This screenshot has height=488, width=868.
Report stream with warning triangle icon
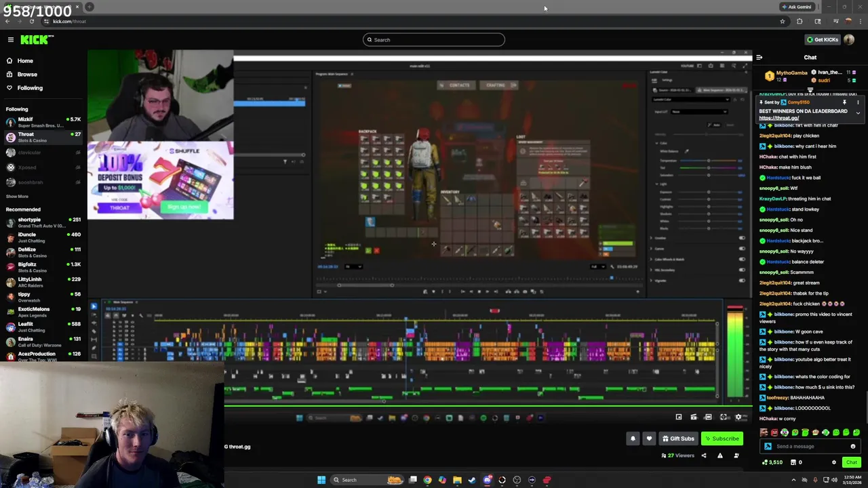721,455
